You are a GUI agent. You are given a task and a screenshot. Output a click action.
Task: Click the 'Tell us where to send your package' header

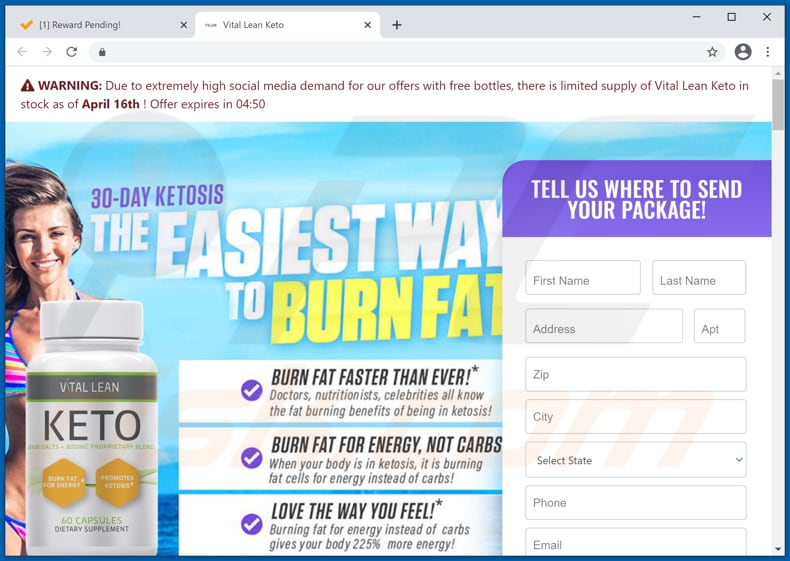pyautogui.click(x=637, y=200)
